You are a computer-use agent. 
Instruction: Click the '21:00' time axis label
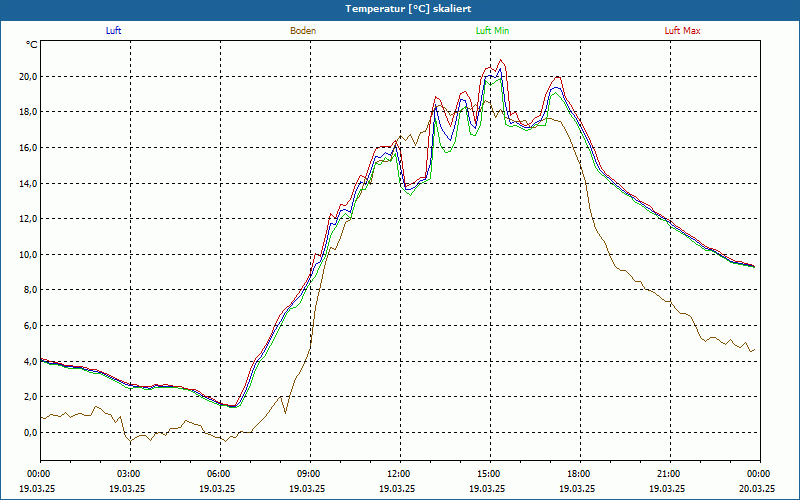pos(670,474)
